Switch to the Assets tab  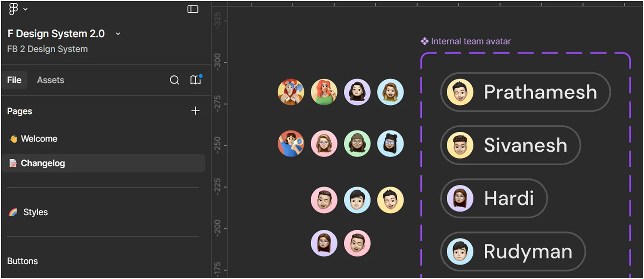[x=50, y=80]
